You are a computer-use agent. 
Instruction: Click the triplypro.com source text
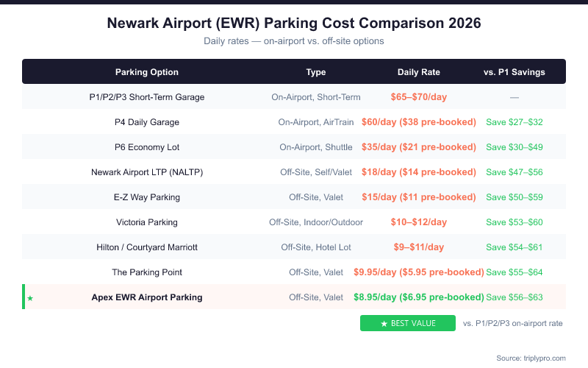(531, 358)
